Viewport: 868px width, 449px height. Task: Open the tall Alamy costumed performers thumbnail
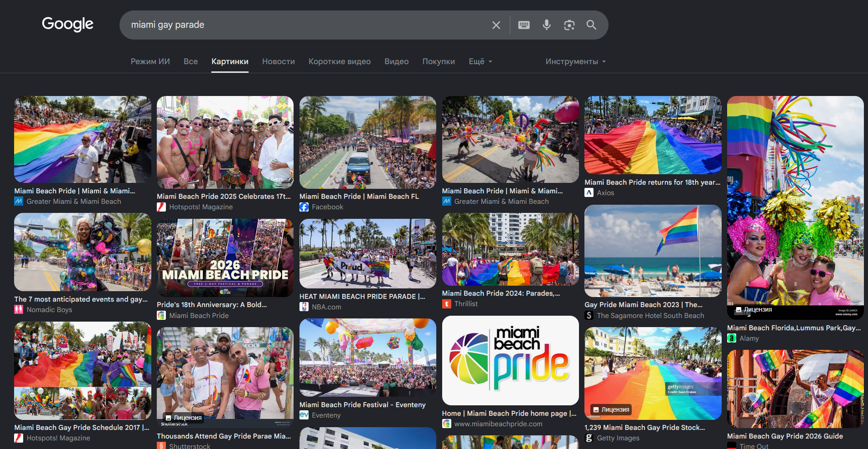tap(795, 208)
